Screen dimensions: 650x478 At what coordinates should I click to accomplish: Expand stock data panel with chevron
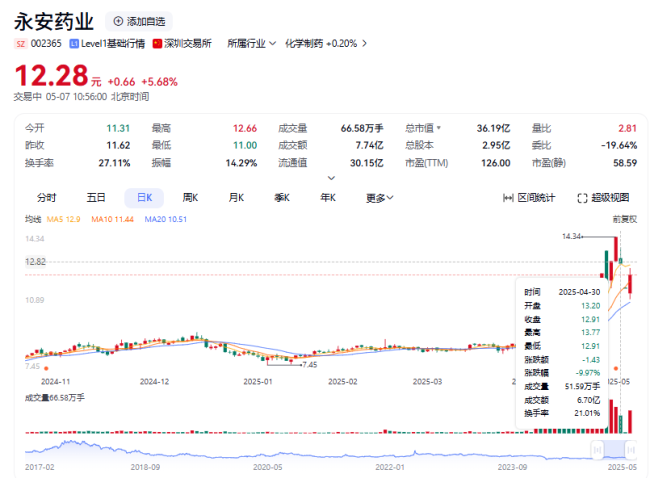point(331,178)
